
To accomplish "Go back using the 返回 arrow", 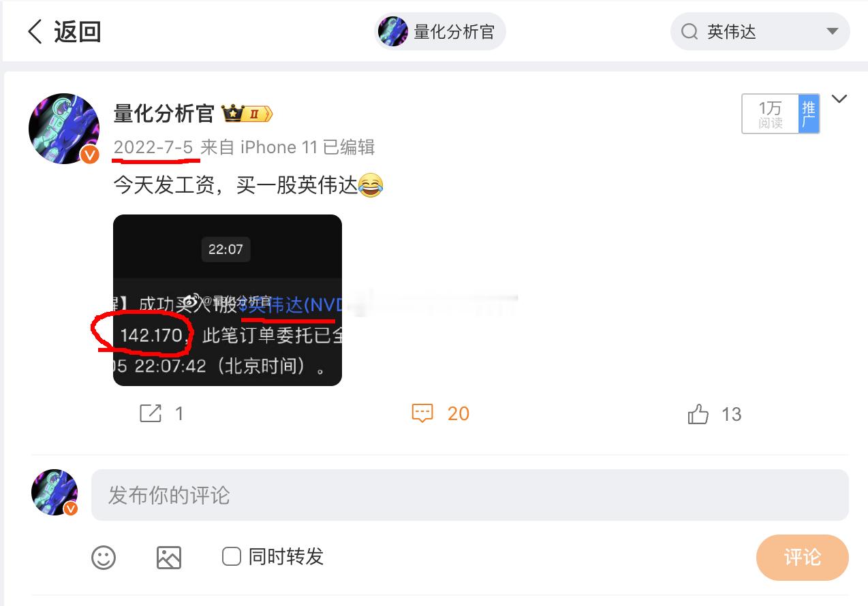I will point(36,31).
